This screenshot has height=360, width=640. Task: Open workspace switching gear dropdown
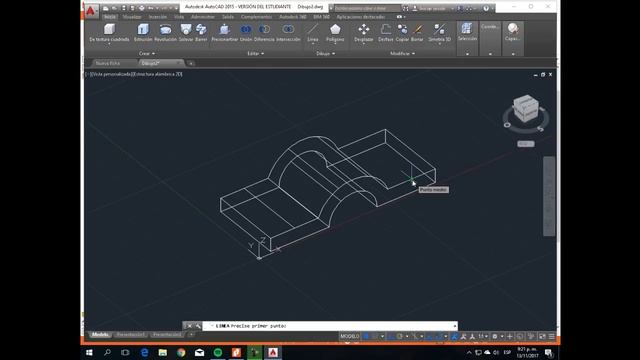tap(497, 336)
